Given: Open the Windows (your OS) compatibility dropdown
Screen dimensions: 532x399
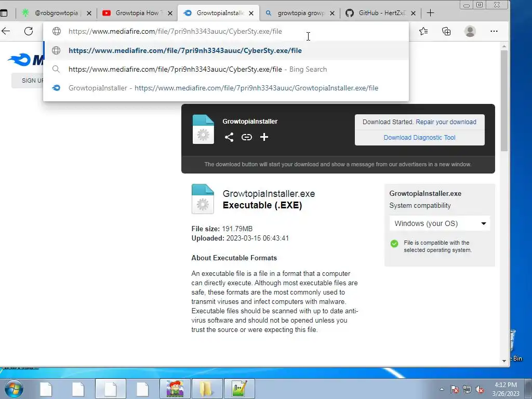Looking at the screenshot, I should [x=440, y=223].
